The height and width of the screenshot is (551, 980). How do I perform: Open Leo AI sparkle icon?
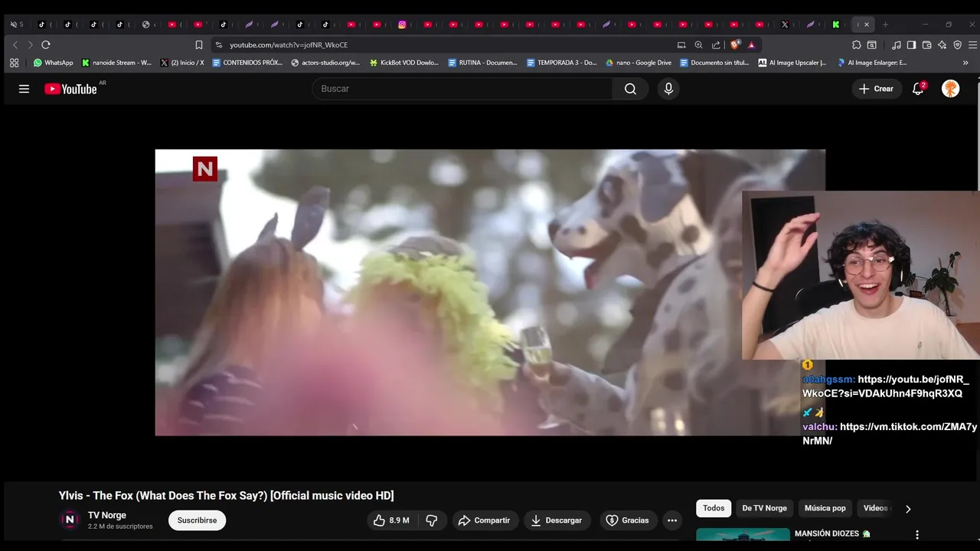(x=942, y=45)
